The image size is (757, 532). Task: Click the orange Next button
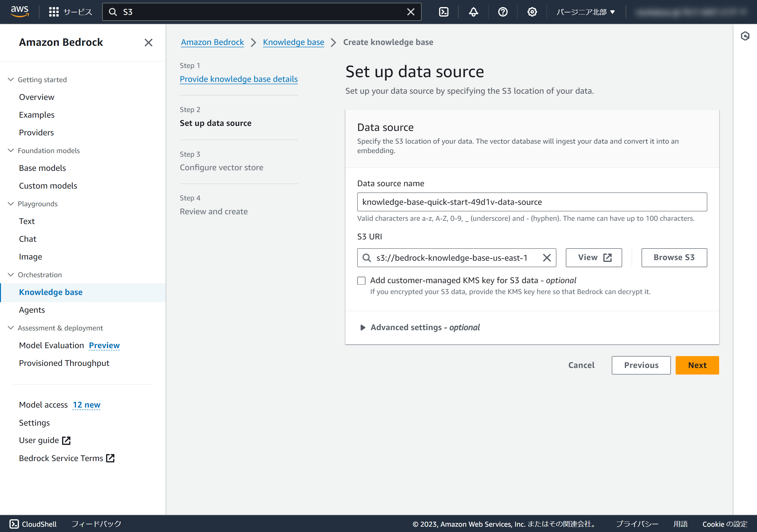tap(697, 365)
